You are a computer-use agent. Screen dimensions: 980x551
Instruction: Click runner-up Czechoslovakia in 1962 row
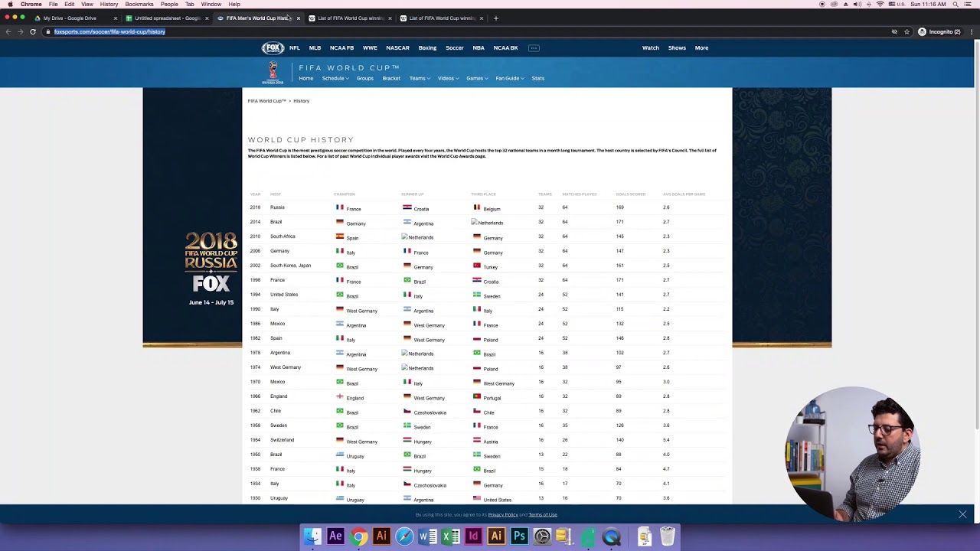tap(430, 412)
